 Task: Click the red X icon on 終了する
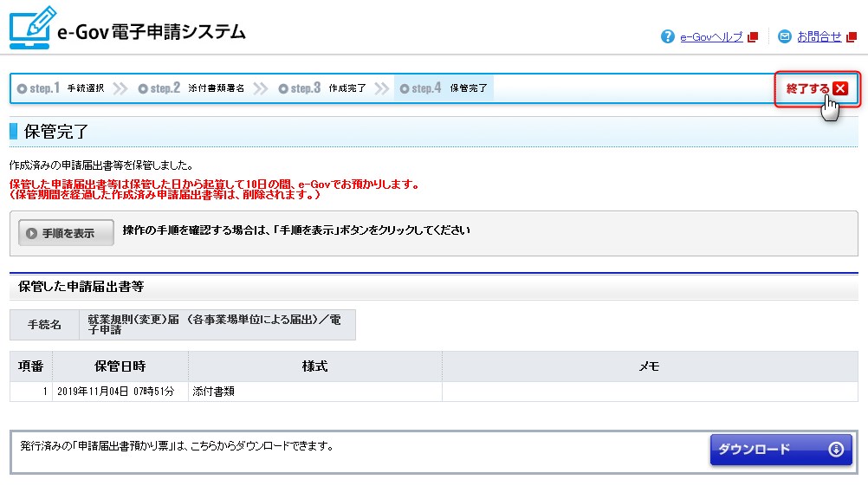pos(840,88)
